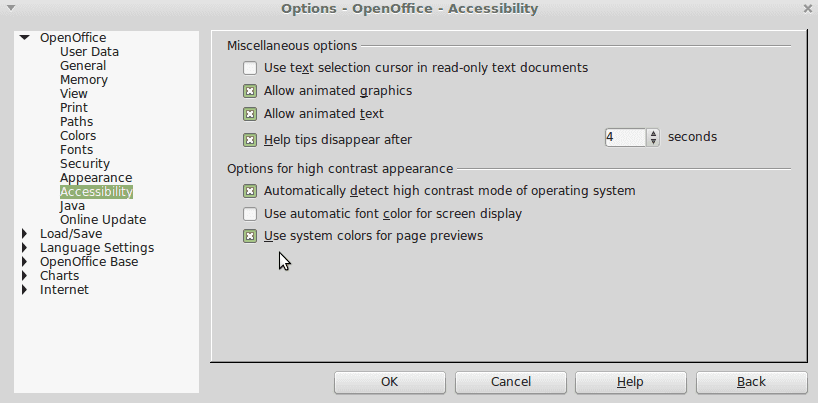Expand the Language Settings node

25,248
